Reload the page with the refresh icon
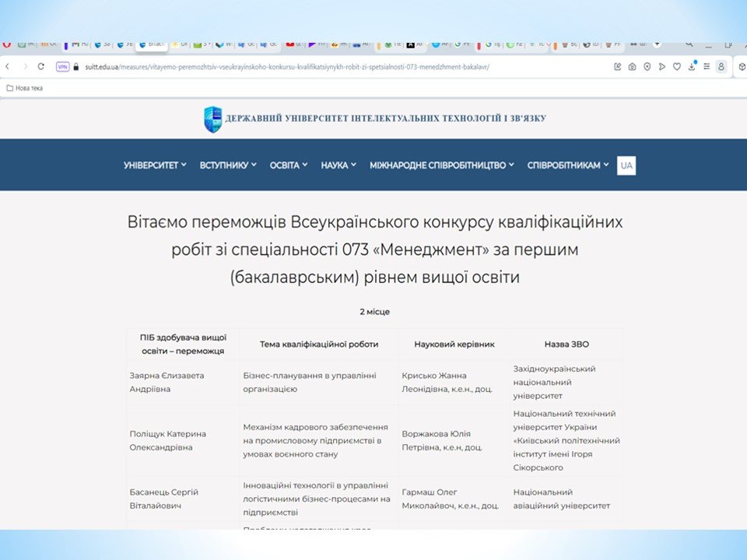The image size is (747, 560). (x=41, y=67)
